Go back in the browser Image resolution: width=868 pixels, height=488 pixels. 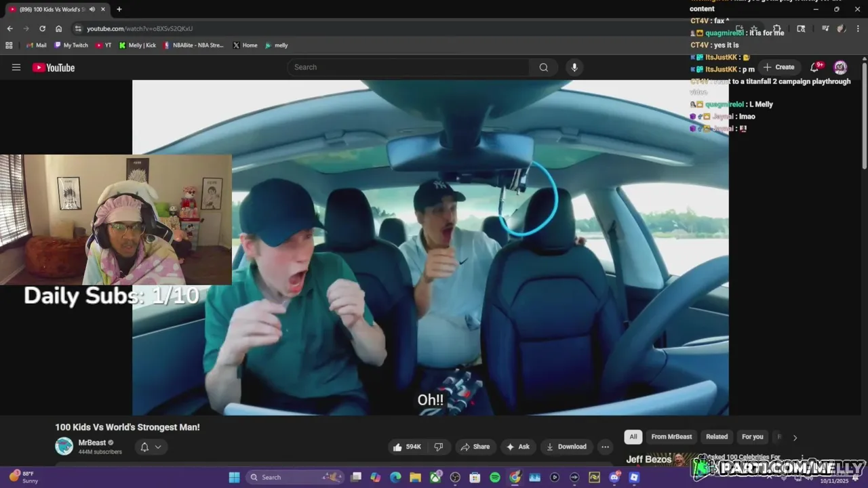point(9,28)
